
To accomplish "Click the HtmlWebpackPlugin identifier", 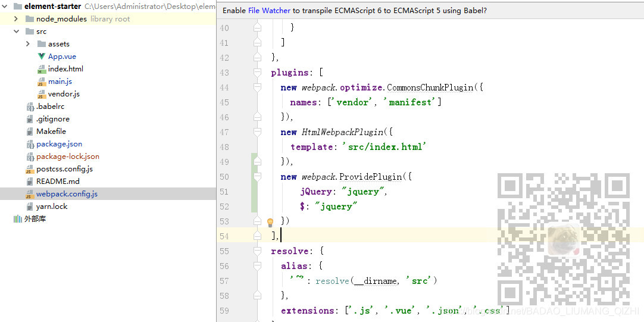I will pos(342,132).
